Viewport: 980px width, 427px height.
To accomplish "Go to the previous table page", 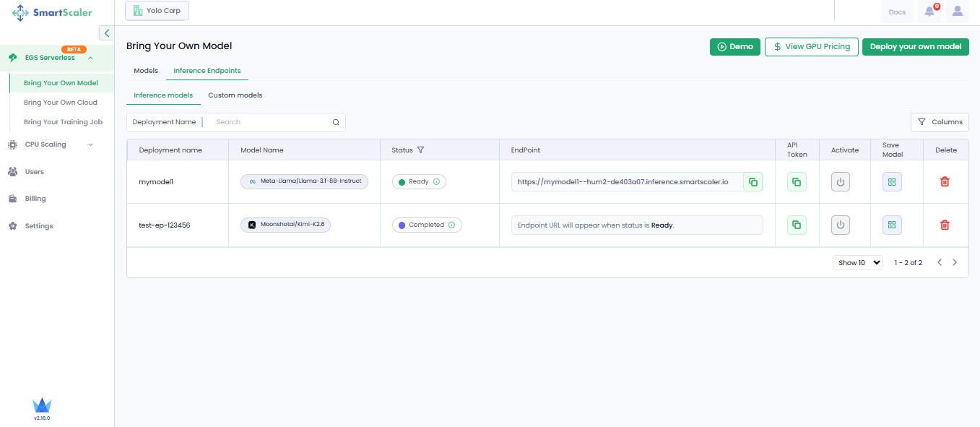I will click(940, 263).
